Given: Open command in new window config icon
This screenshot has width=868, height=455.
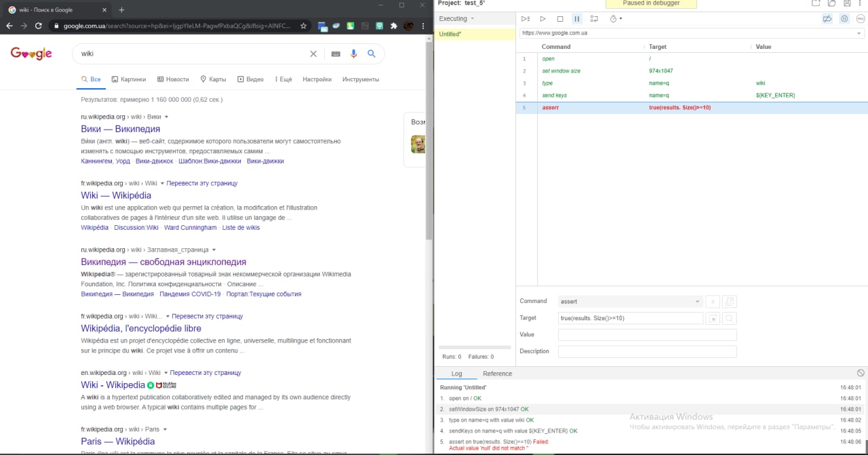Looking at the screenshot, I should point(730,302).
